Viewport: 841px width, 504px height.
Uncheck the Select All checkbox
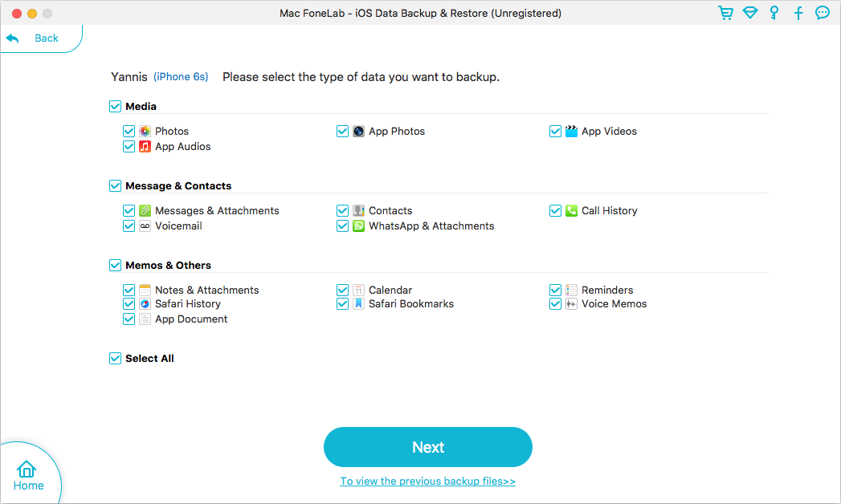click(115, 359)
